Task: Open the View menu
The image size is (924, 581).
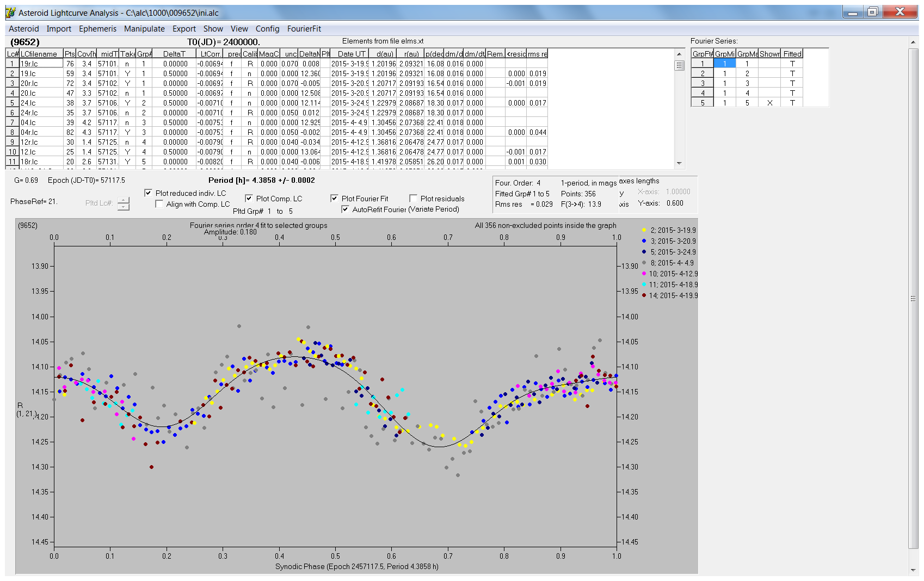Action: [239, 29]
